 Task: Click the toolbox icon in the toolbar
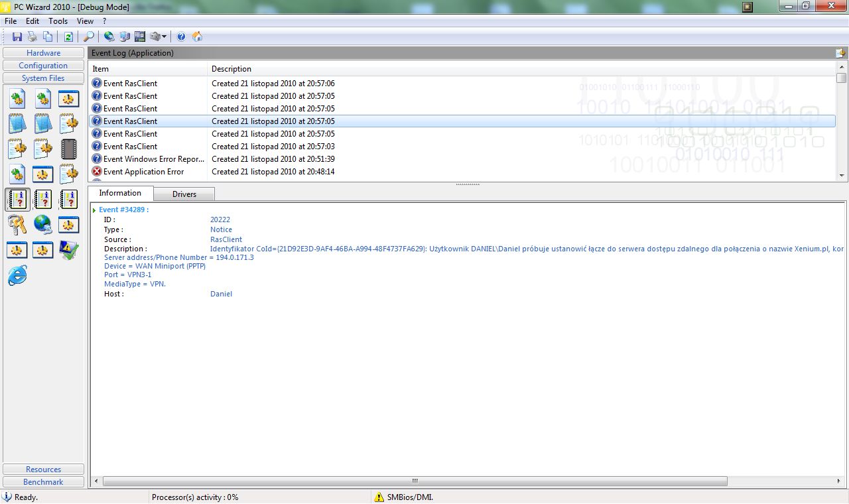click(155, 36)
